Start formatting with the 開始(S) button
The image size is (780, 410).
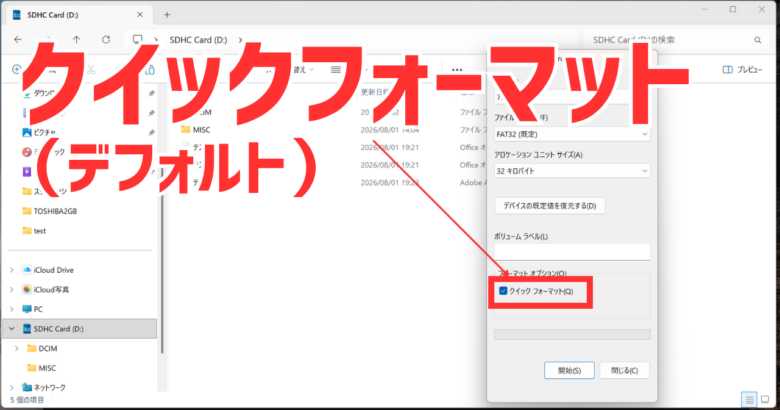(x=569, y=370)
